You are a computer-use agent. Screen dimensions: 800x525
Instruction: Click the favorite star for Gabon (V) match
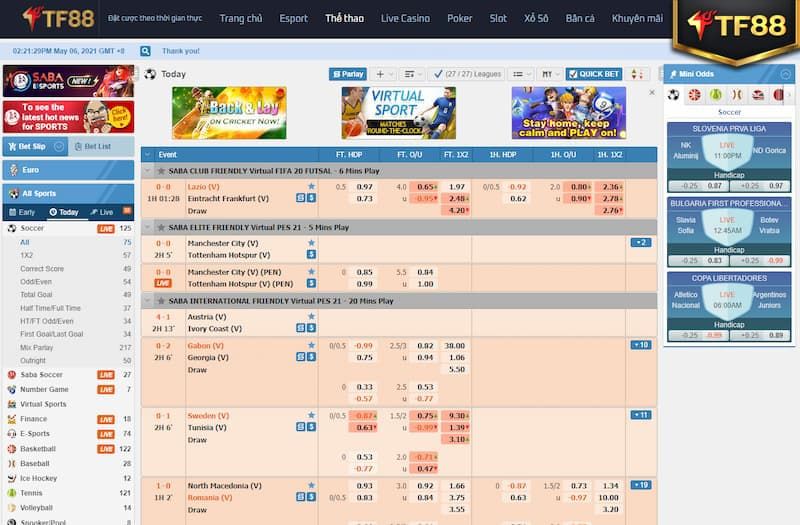click(x=311, y=345)
